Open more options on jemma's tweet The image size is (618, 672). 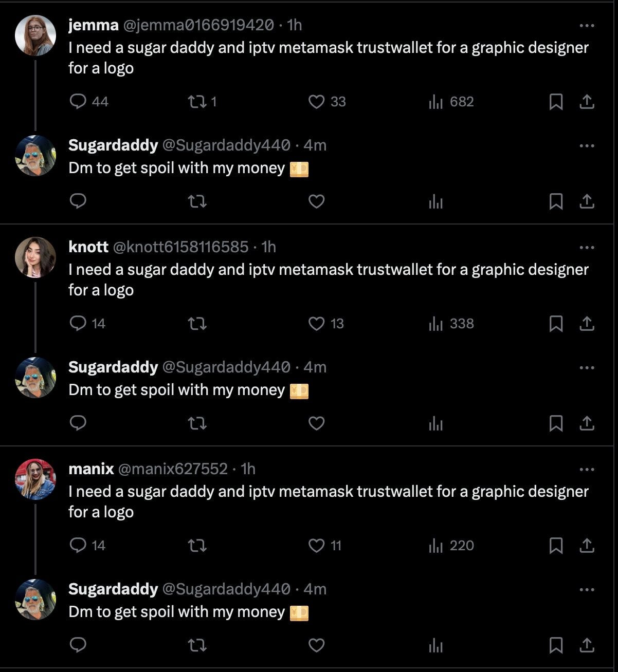587,25
